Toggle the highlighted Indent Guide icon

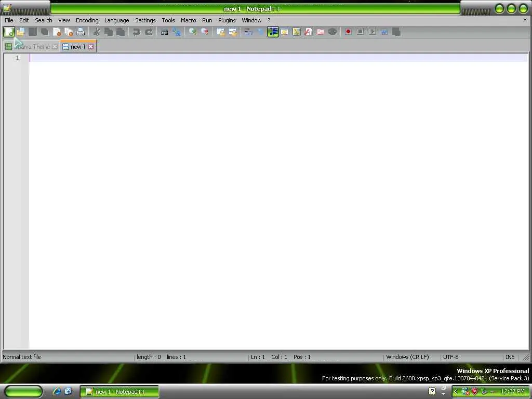[273, 32]
